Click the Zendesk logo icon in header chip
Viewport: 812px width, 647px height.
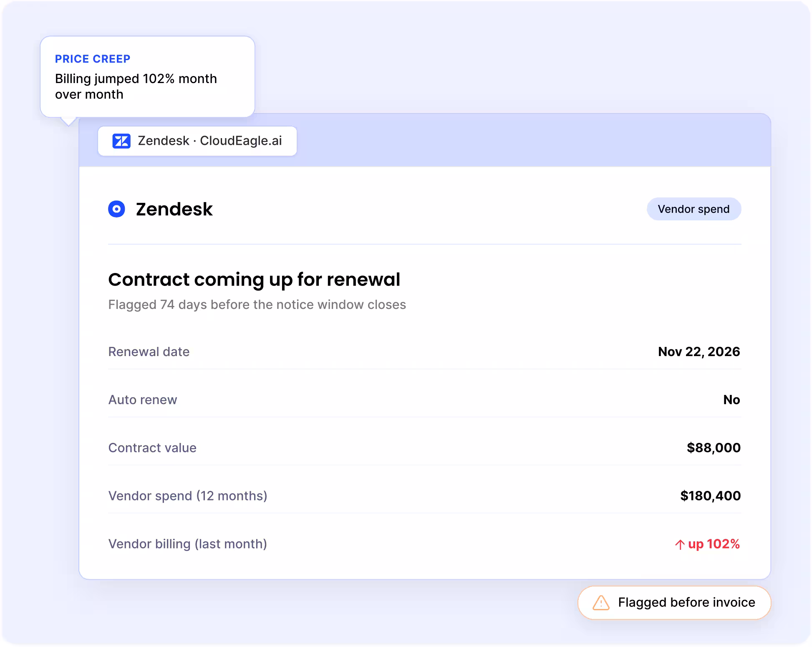[121, 141]
